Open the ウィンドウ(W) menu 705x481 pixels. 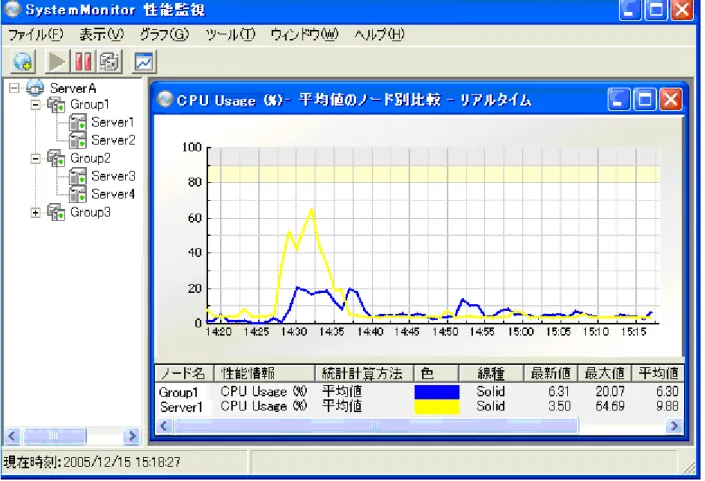[x=304, y=35]
